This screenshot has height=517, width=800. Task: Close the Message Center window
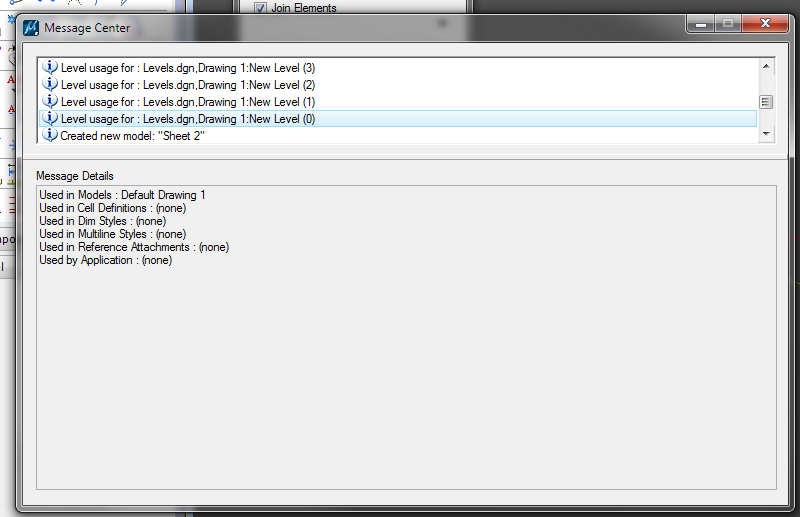(x=765, y=23)
